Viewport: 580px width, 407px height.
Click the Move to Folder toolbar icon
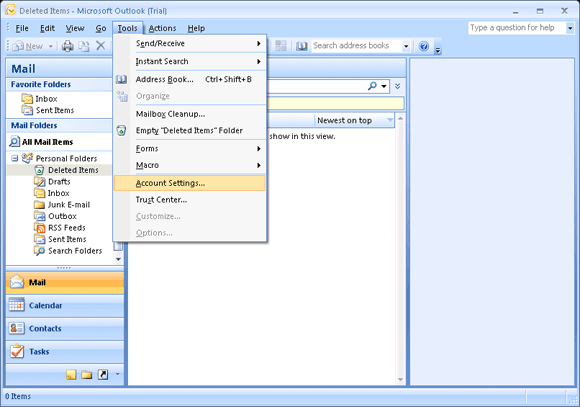point(84,46)
